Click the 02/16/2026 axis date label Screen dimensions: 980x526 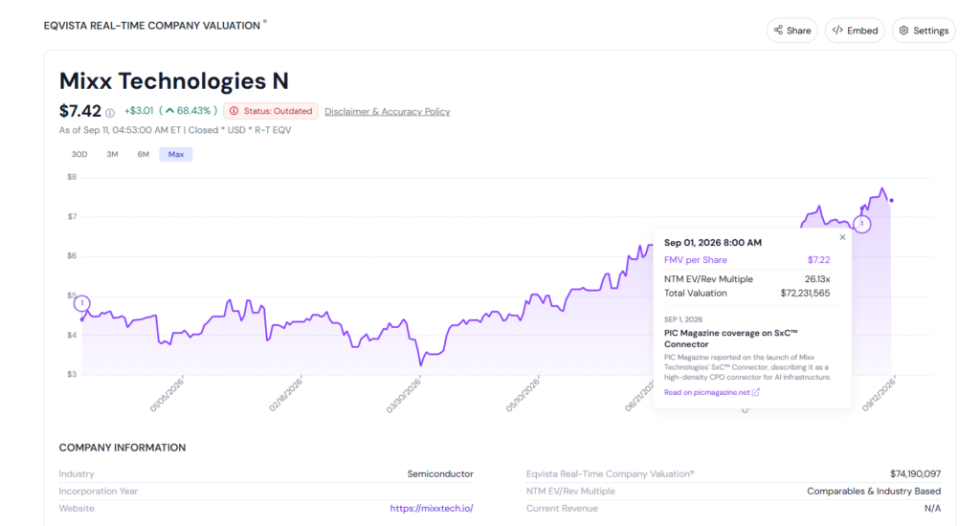pyautogui.click(x=285, y=395)
